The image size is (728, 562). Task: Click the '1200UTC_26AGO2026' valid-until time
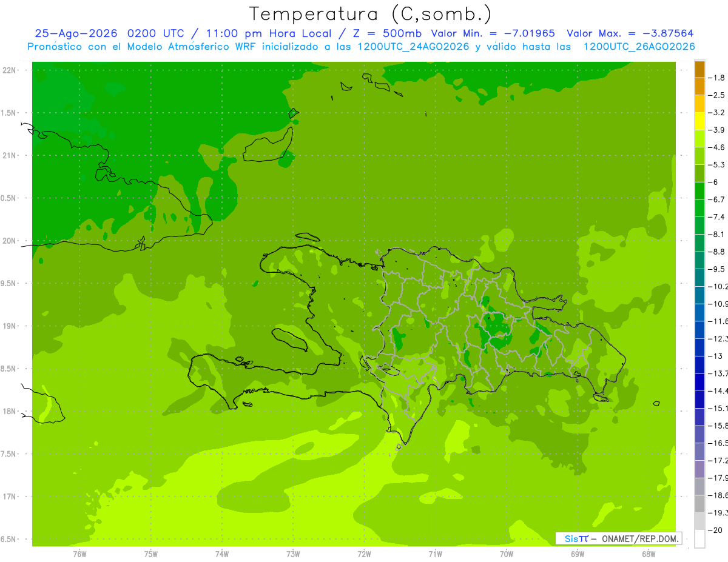pyautogui.click(x=639, y=47)
